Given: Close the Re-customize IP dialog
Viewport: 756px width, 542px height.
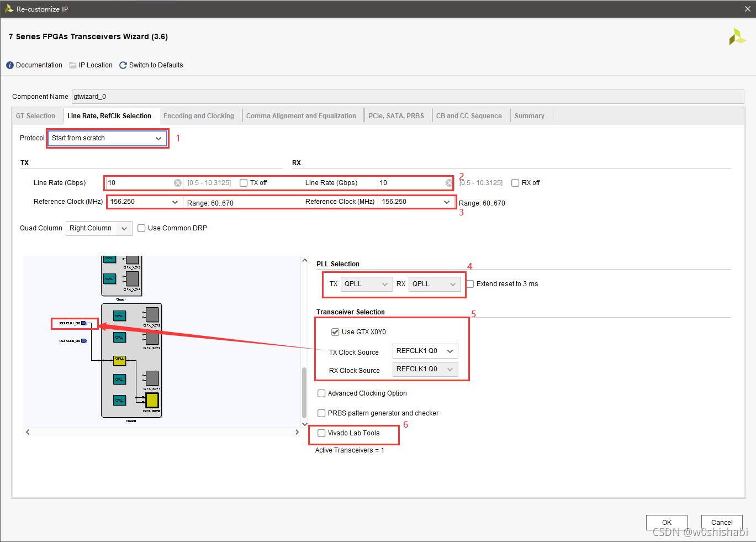Looking at the screenshot, I should coord(748,9).
